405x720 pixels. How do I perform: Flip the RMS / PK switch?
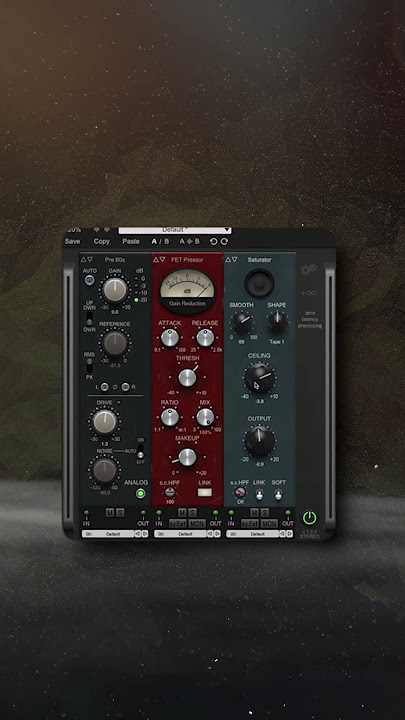coord(90,366)
